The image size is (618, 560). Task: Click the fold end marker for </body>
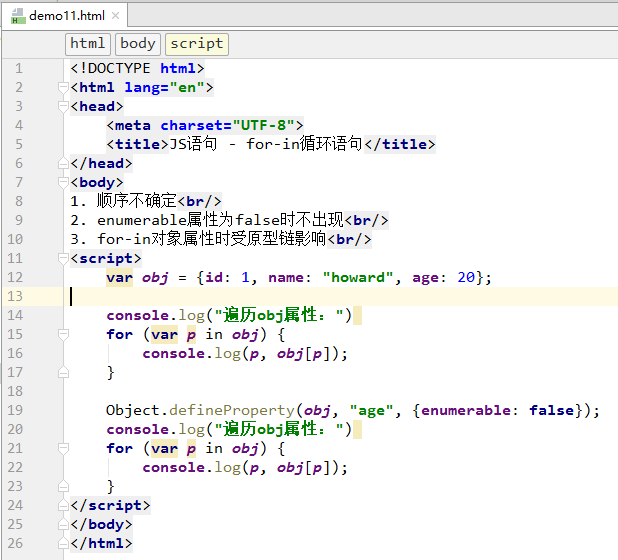click(x=63, y=524)
